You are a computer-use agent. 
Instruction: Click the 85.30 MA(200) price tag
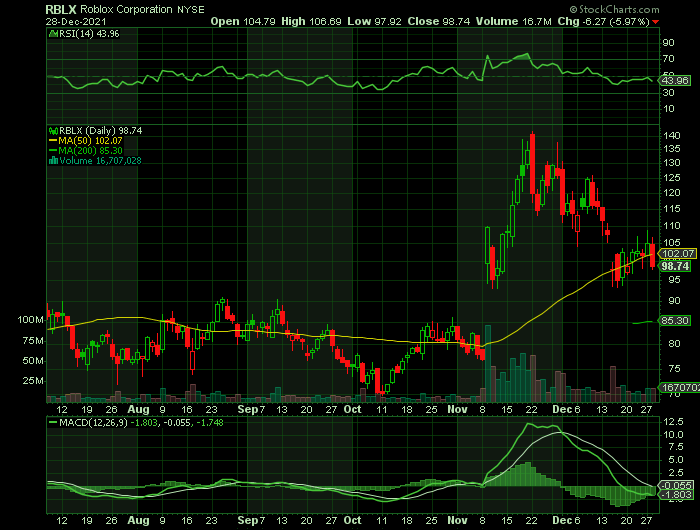click(675, 321)
